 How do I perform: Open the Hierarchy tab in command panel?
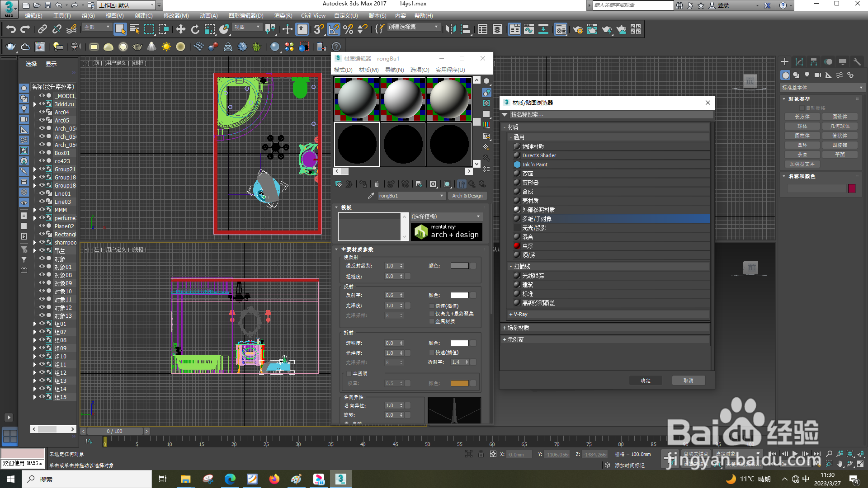click(814, 62)
